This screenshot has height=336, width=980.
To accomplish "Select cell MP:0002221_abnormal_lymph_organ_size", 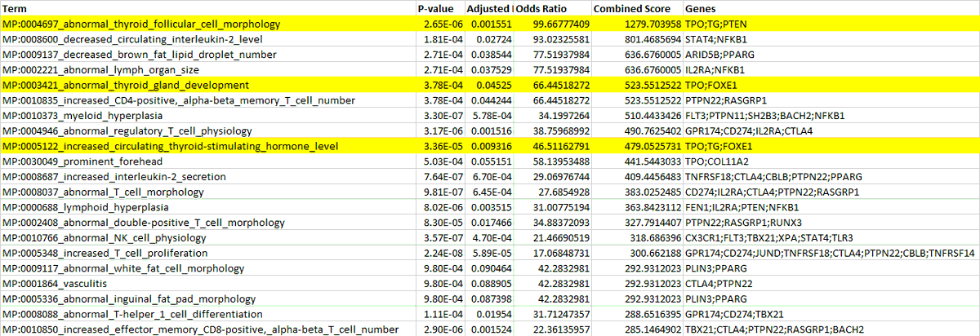I will point(207,70).
